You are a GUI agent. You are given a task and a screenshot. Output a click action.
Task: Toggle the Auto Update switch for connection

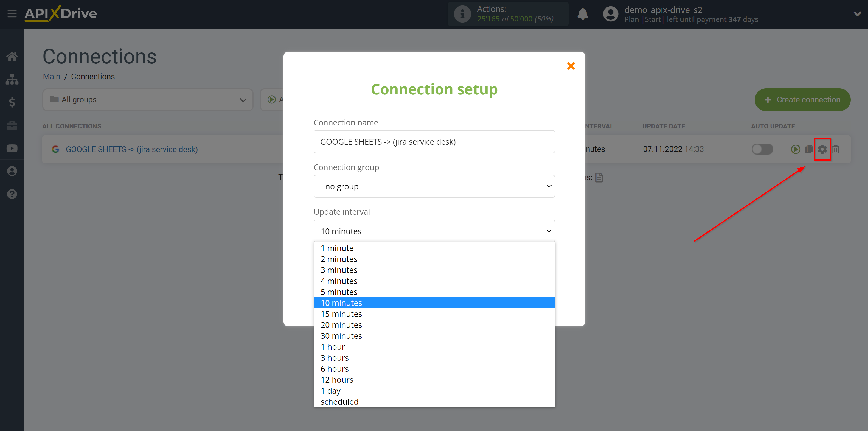click(x=761, y=149)
